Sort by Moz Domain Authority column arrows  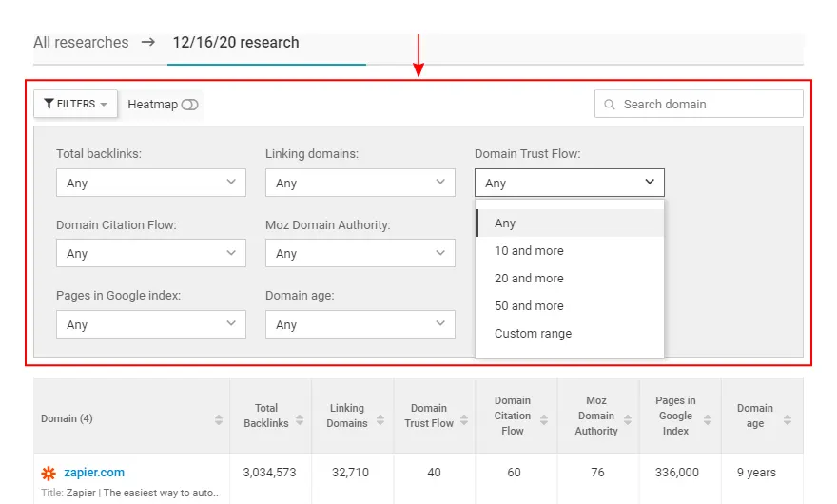pos(628,419)
